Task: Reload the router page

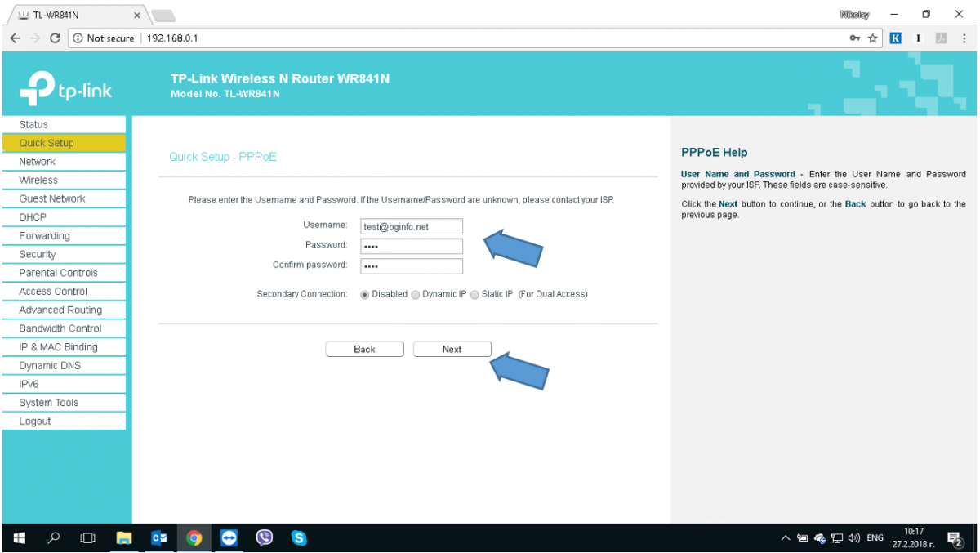Action: (x=56, y=38)
